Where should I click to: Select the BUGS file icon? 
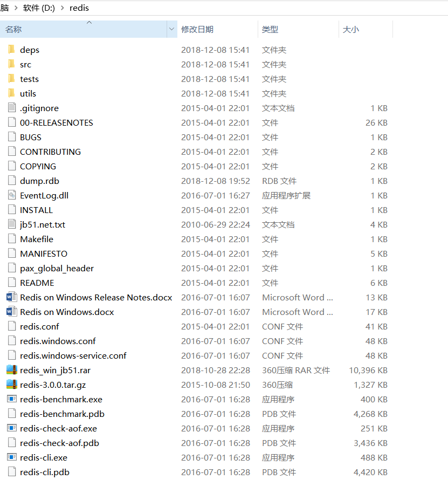tap(12, 137)
